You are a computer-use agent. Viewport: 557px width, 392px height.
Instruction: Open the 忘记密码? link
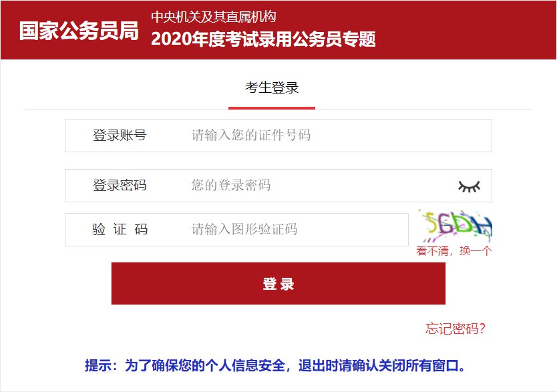point(455,329)
